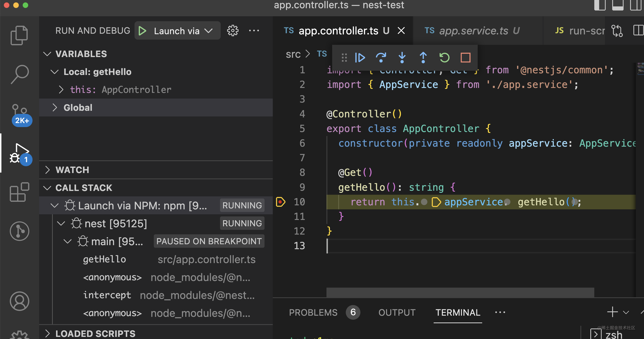
Task: Restart the debug session
Action: 444,58
